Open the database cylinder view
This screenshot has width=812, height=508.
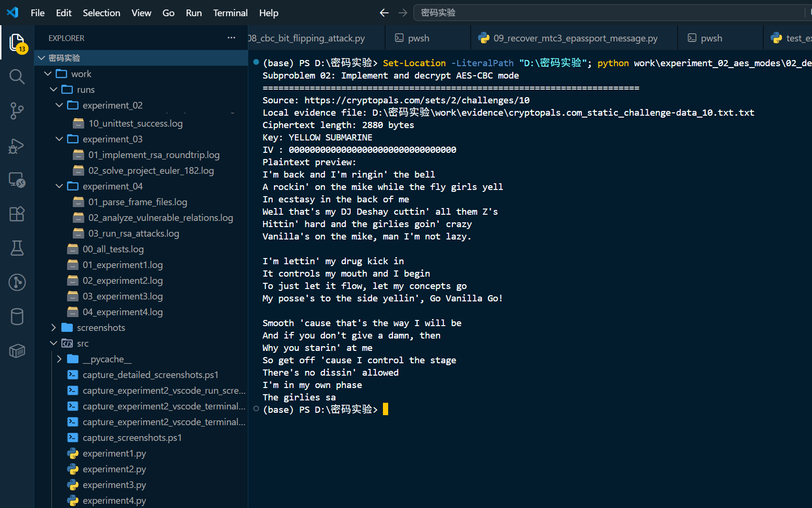[17, 317]
